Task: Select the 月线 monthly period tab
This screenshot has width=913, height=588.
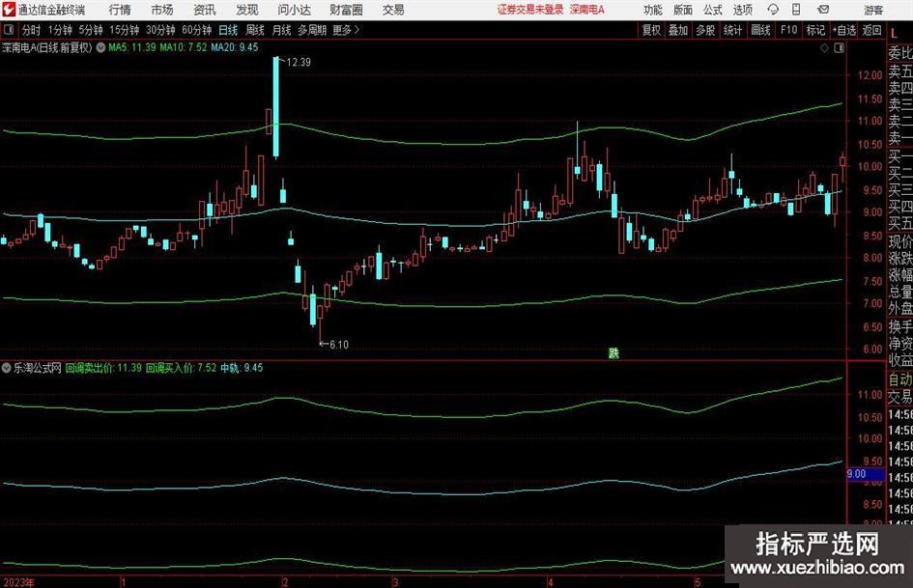Action: pos(281,30)
